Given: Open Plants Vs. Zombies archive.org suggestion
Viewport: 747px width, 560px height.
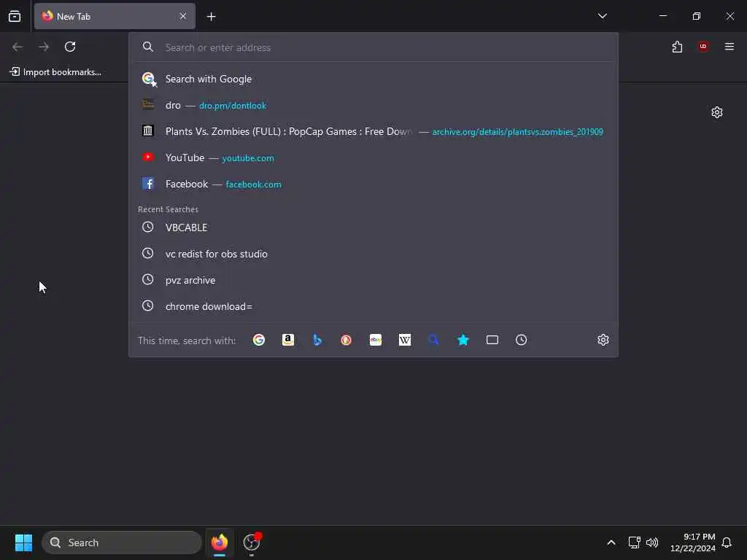Looking at the screenshot, I should click(x=373, y=131).
